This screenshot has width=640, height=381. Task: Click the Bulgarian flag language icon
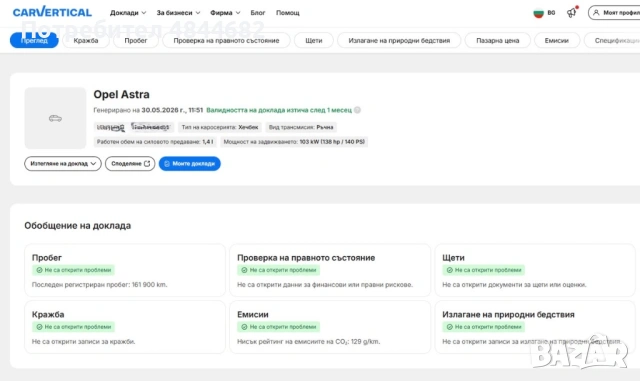[x=539, y=13]
